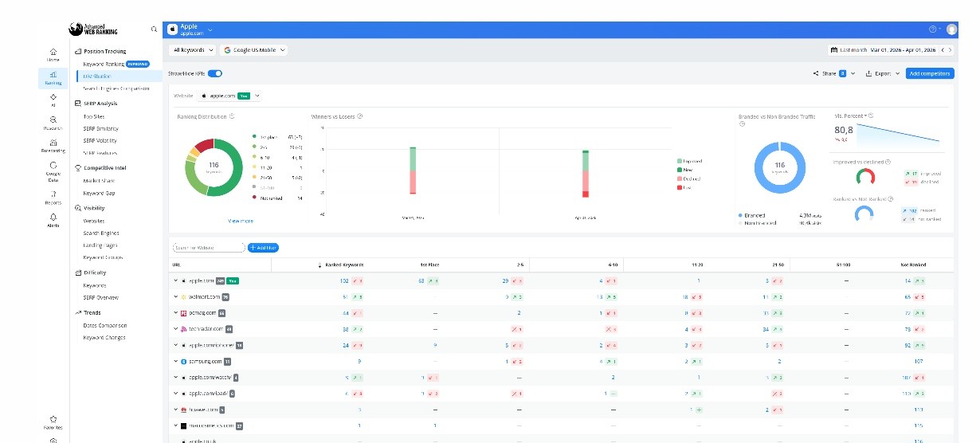The image size is (980, 443).
Task: Sort by Ranked Keywords column arrow
Action: click(319, 265)
